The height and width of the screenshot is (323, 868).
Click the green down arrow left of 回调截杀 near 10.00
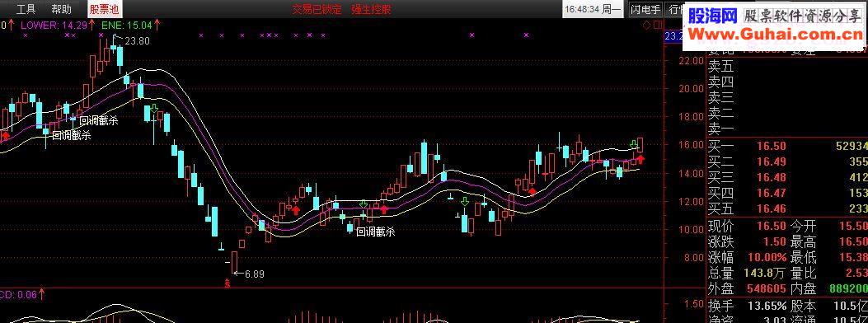(x=364, y=204)
